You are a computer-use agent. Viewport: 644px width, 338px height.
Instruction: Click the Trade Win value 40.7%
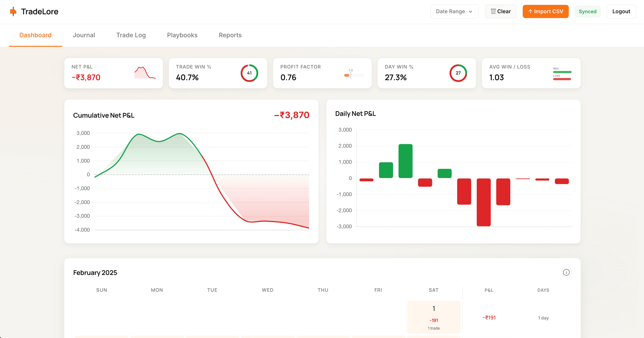coord(187,77)
